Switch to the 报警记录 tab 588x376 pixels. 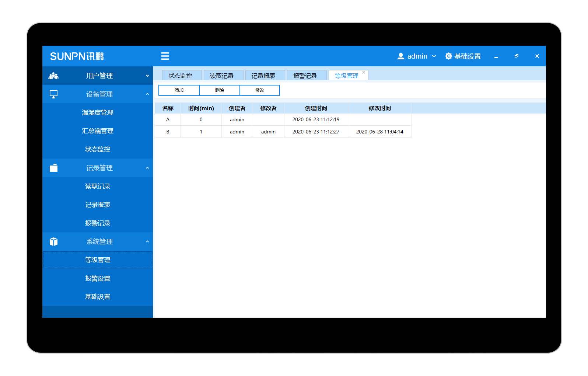click(307, 75)
